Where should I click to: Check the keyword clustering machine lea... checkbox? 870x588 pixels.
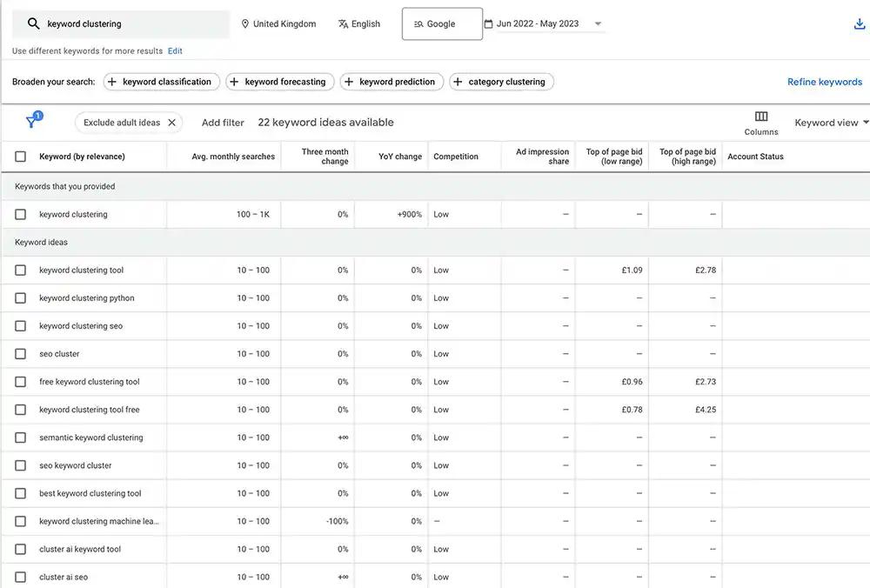21,521
